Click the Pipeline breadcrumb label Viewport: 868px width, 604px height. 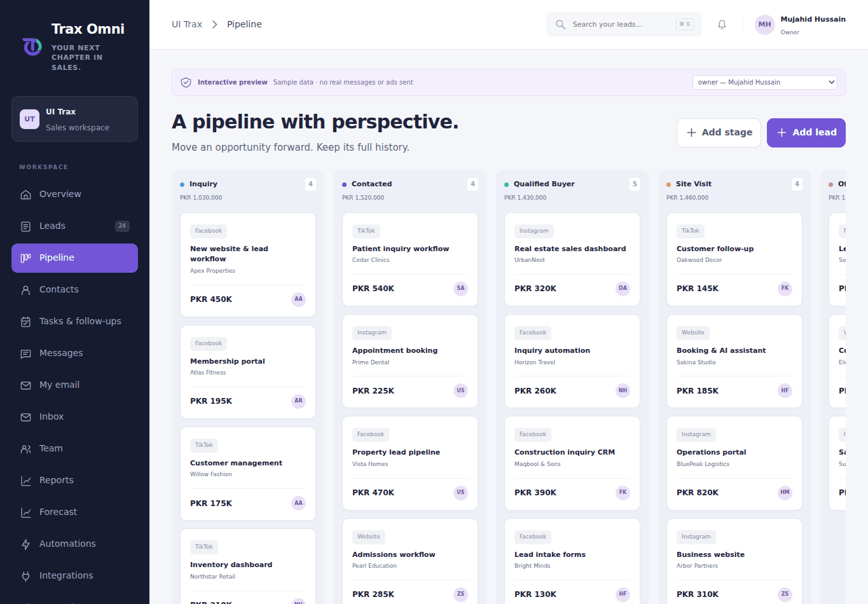click(x=244, y=24)
